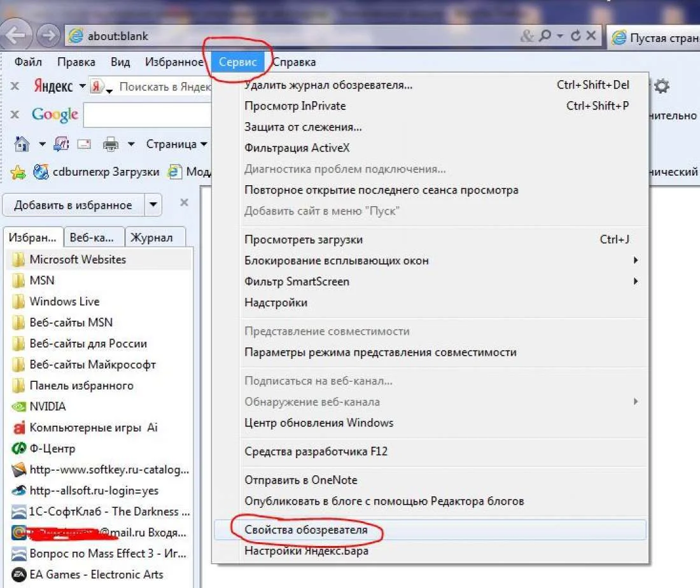This screenshot has width=700, height=588.
Task: Expand Веб-сайты для России folder
Action: 79,344
